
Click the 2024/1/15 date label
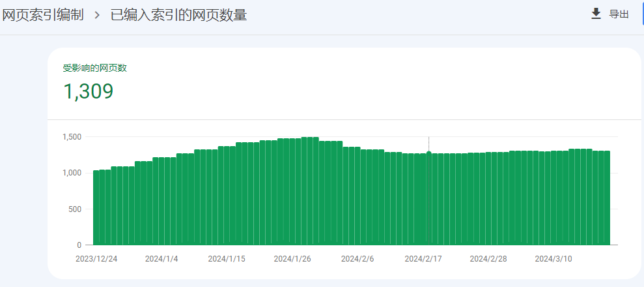coord(227,259)
